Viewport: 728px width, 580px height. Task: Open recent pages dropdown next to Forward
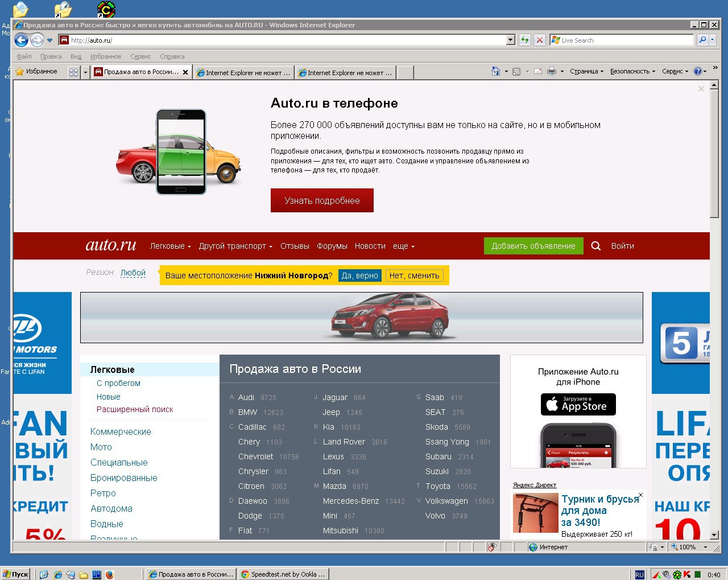pyautogui.click(x=49, y=40)
